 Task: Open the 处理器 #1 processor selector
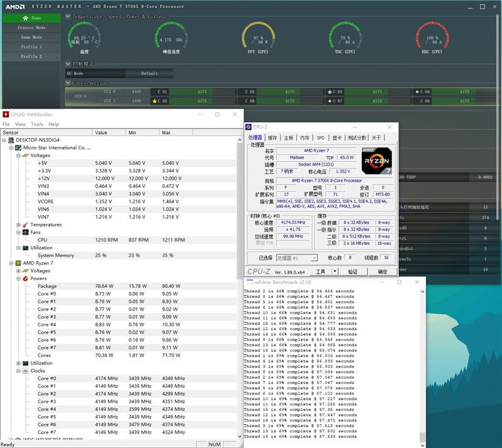pyautogui.click(x=296, y=259)
